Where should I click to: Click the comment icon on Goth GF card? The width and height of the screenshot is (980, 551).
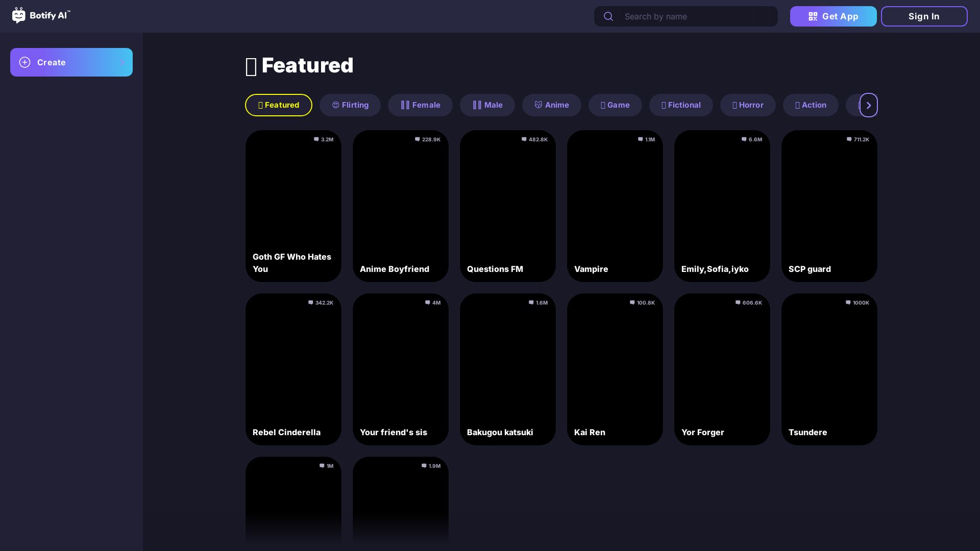(x=316, y=139)
